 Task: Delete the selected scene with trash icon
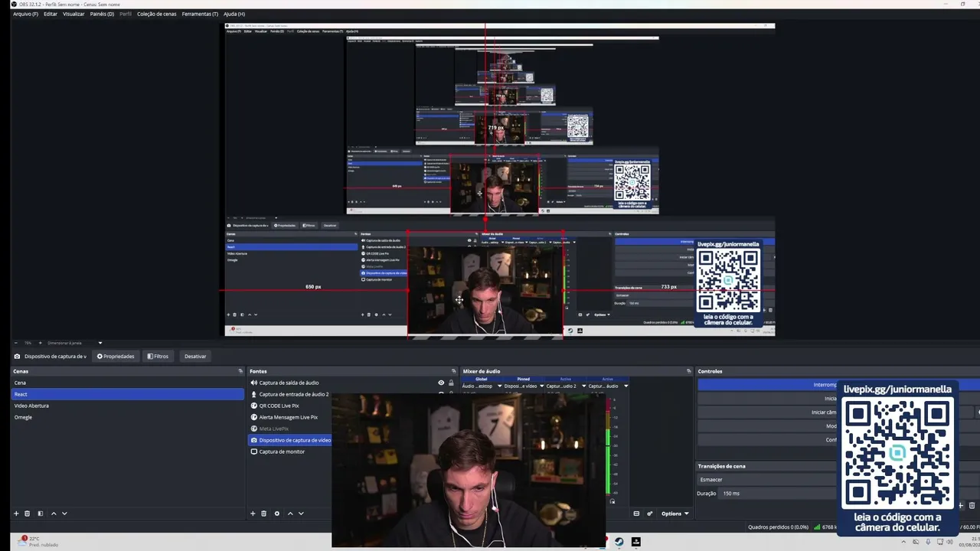coord(28,514)
